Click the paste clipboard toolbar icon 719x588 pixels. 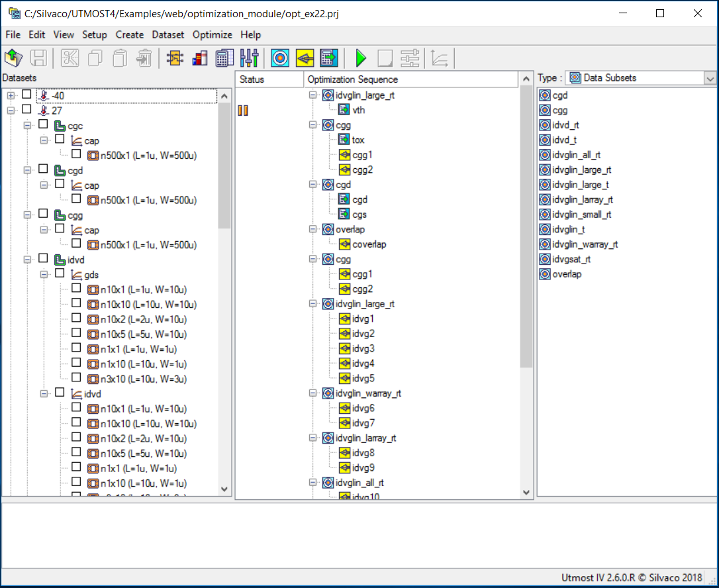point(120,58)
